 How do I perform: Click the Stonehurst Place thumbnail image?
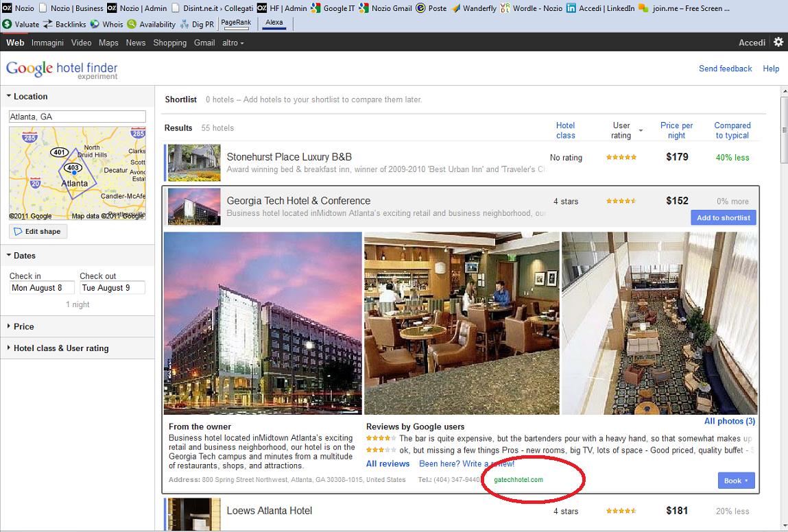[x=194, y=162]
